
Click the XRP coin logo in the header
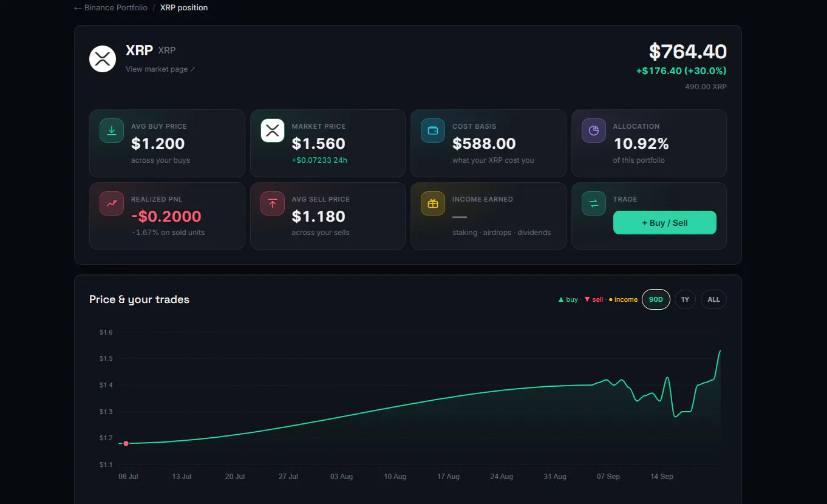(103, 59)
